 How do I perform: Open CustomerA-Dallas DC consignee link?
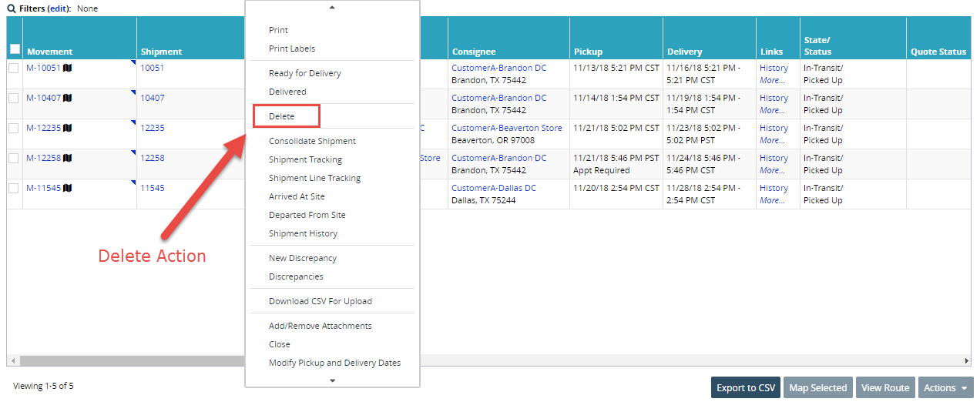pyautogui.click(x=494, y=188)
